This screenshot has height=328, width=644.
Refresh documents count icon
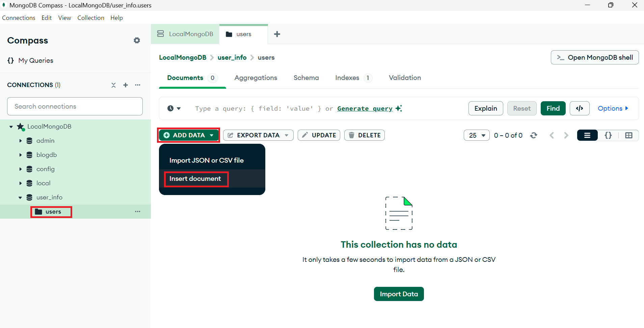tap(534, 135)
